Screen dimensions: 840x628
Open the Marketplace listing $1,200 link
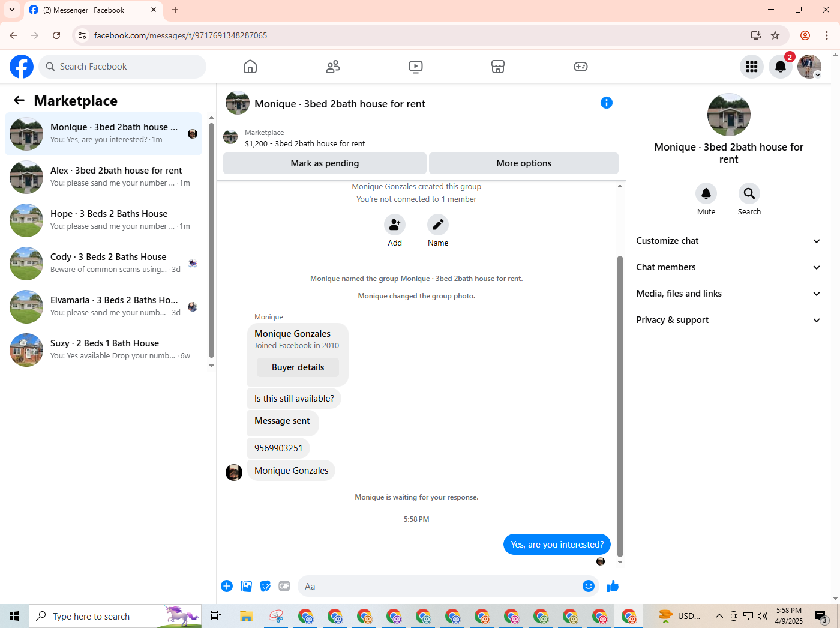click(x=305, y=143)
